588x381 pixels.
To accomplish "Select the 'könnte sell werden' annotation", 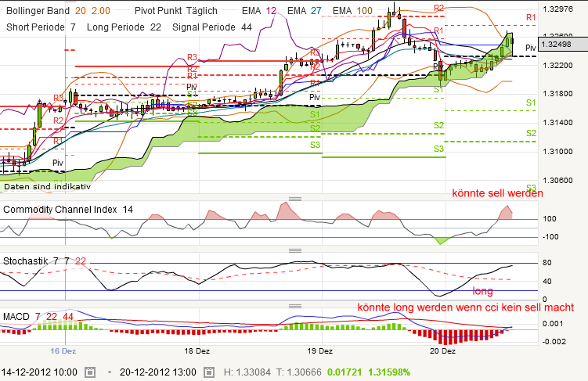I will click(496, 193).
